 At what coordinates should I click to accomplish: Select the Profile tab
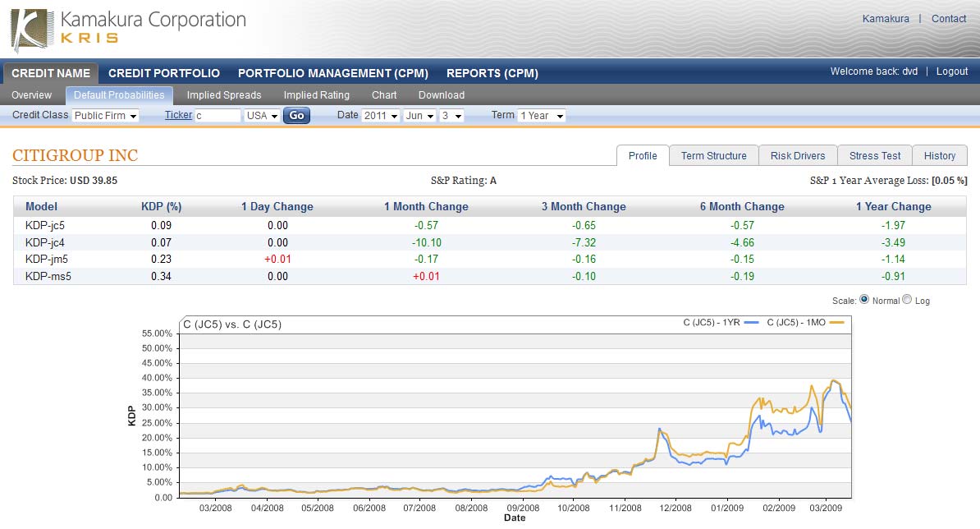click(643, 156)
